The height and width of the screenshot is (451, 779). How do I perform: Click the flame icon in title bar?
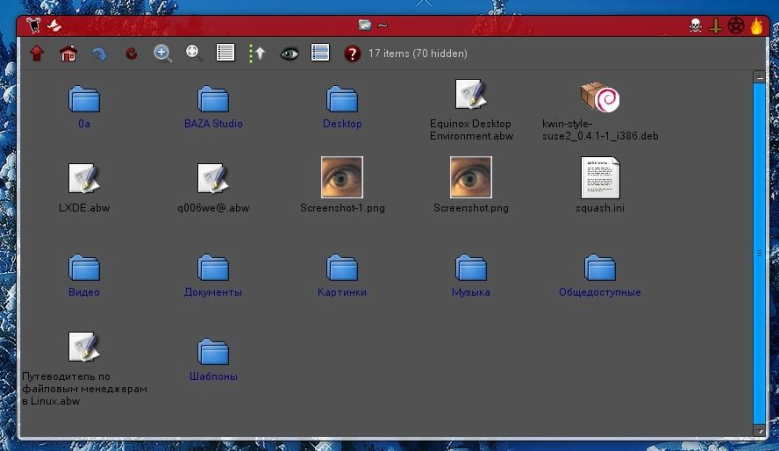tap(757, 26)
